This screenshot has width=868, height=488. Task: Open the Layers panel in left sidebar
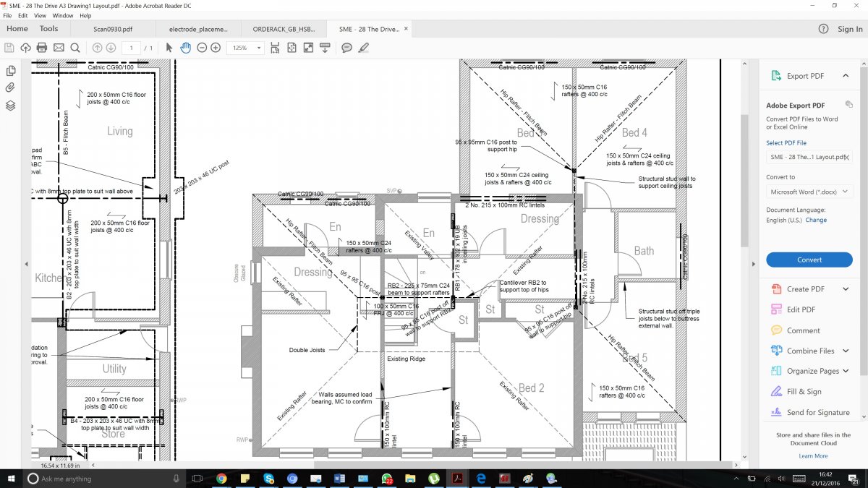(11, 106)
